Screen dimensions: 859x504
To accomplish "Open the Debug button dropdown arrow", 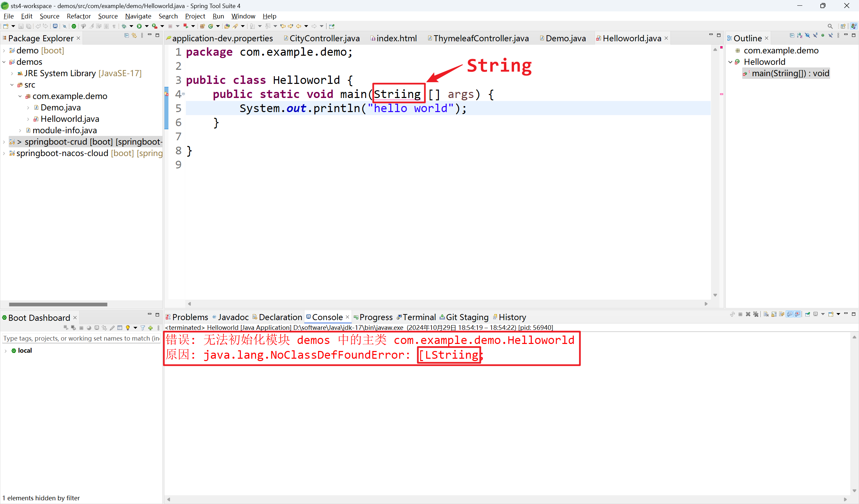I will (x=131, y=26).
